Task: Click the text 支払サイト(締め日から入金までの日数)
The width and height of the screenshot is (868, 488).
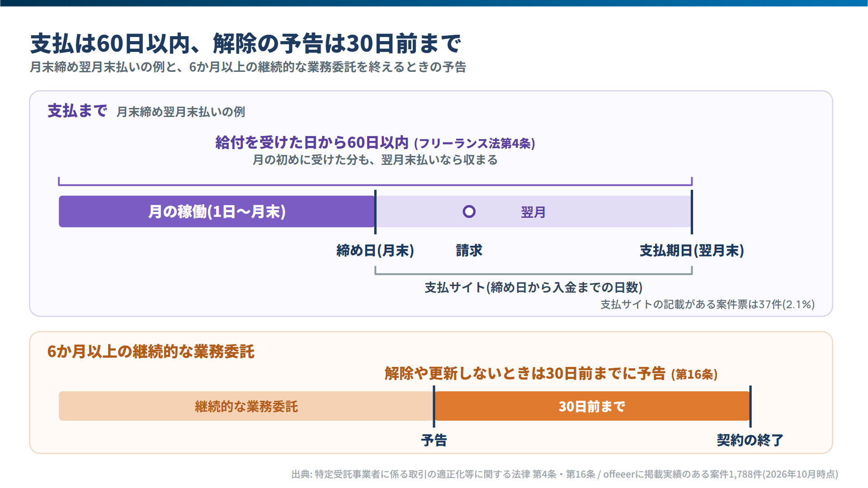Action: tap(533, 287)
